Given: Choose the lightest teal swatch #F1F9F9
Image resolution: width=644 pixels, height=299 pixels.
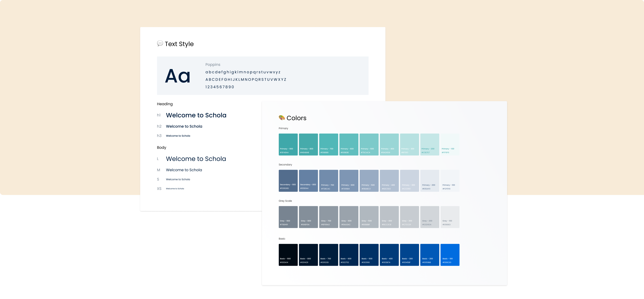Looking at the screenshot, I should tap(450, 144).
